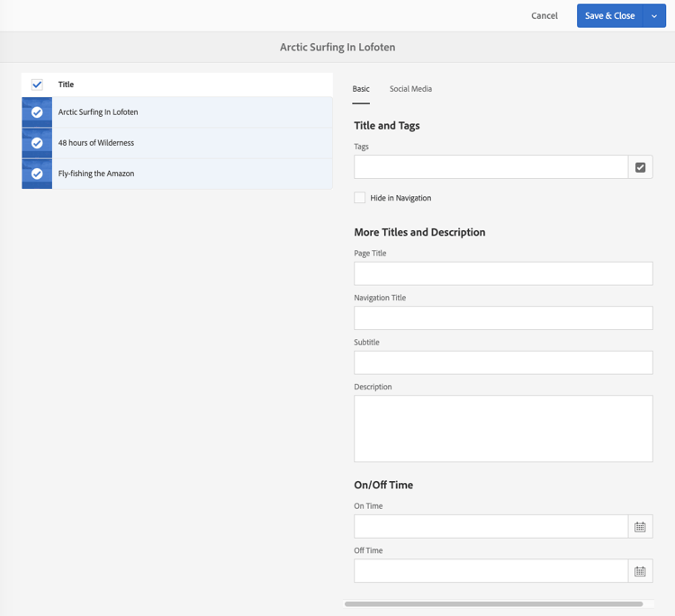Click inside the Description text area
Screen dimensions: 675x616
(x=503, y=428)
